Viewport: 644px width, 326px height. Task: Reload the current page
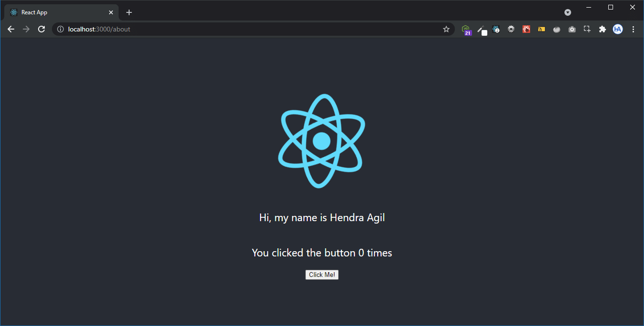(x=41, y=29)
